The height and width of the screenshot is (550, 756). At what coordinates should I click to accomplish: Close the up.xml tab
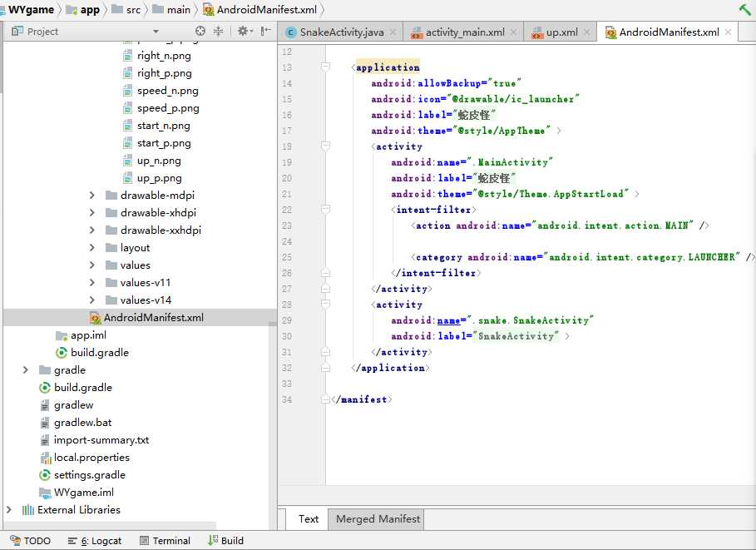point(586,32)
